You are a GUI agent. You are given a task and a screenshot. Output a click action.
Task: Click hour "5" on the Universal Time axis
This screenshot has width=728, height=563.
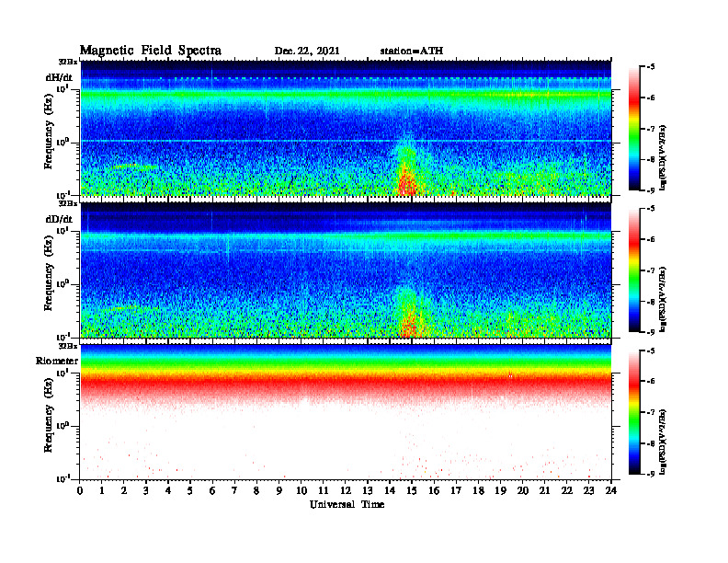190,491
